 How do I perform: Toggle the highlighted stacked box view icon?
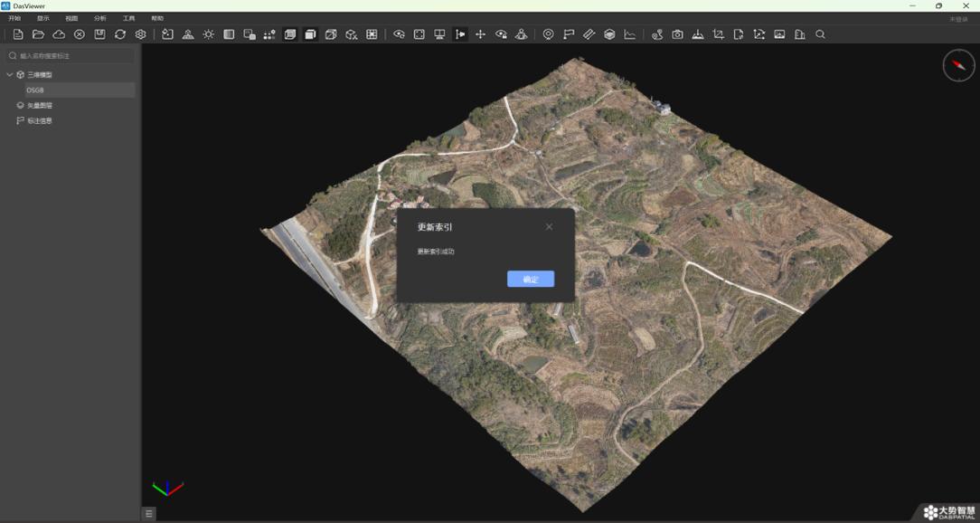click(290, 34)
